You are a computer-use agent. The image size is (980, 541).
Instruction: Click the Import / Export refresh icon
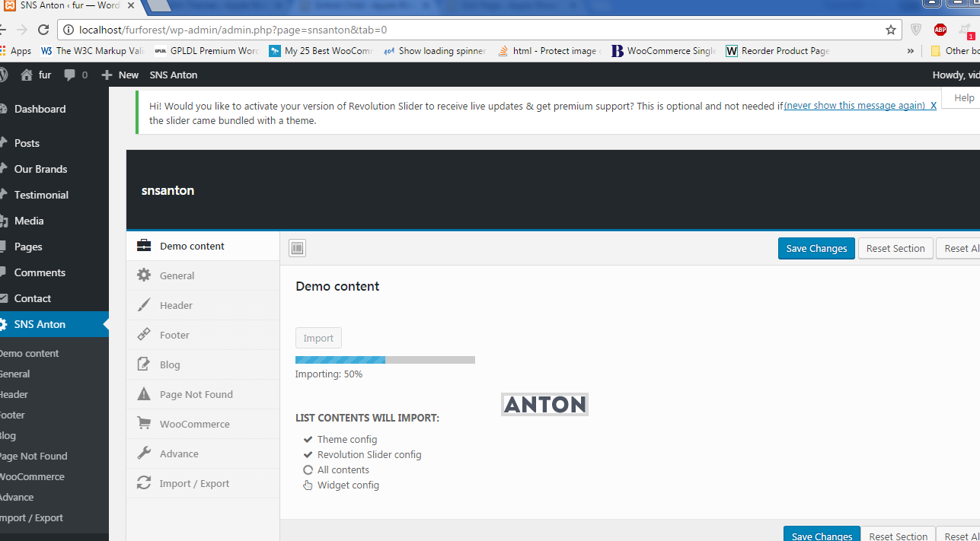coord(144,483)
